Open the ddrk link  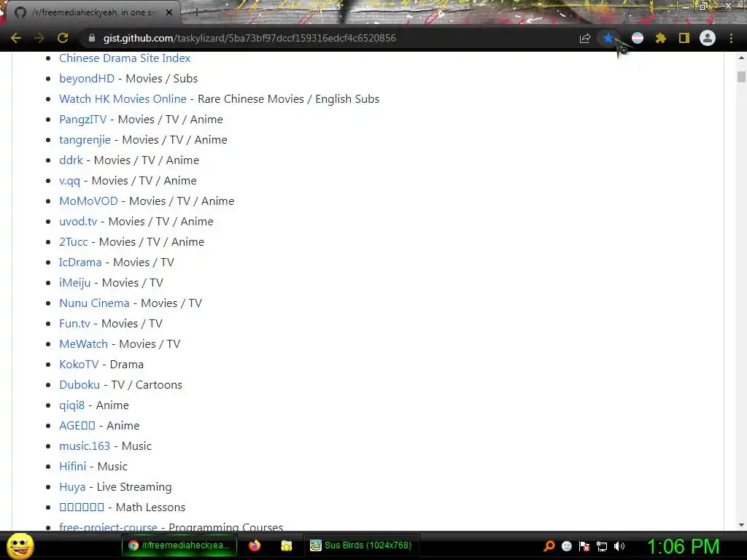[x=71, y=160]
